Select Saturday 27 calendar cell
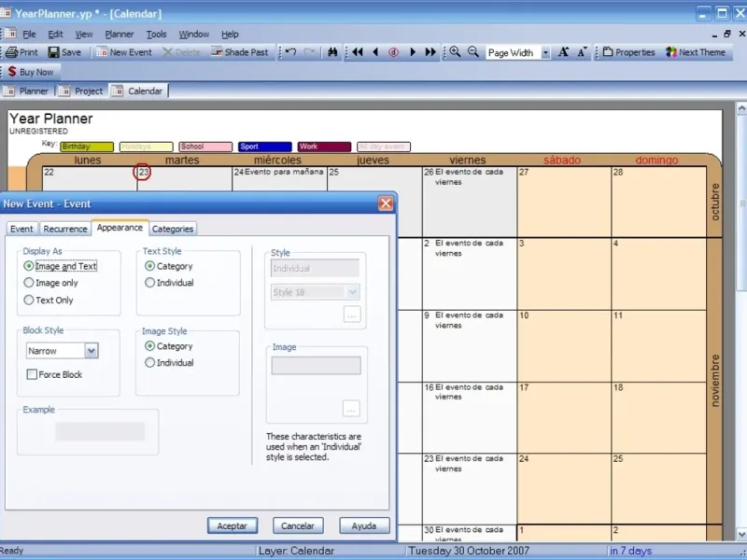 564,202
